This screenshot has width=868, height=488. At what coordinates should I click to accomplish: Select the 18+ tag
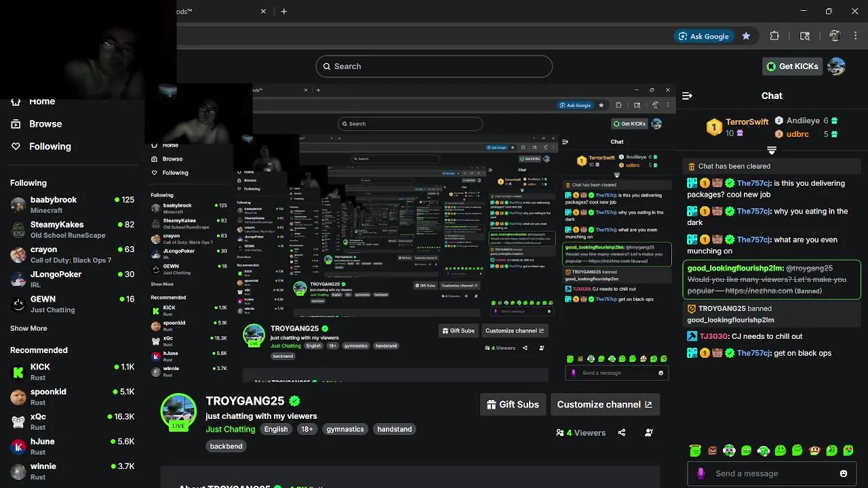(x=307, y=429)
